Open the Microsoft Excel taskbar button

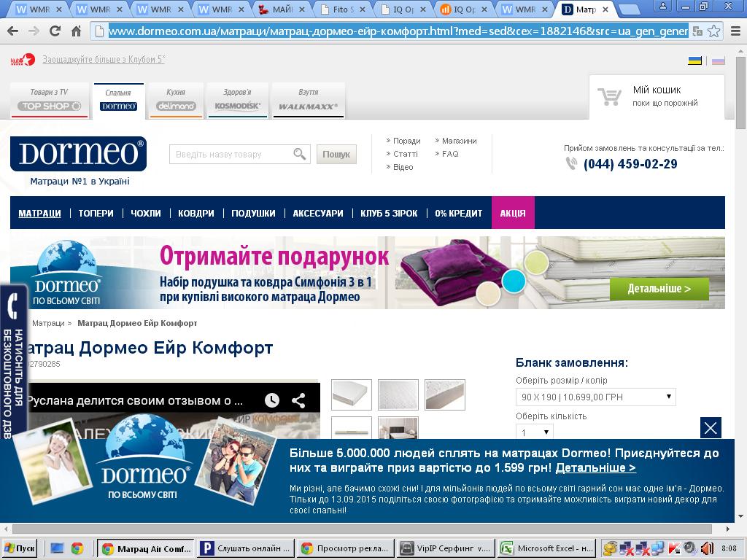(x=548, y=548)
